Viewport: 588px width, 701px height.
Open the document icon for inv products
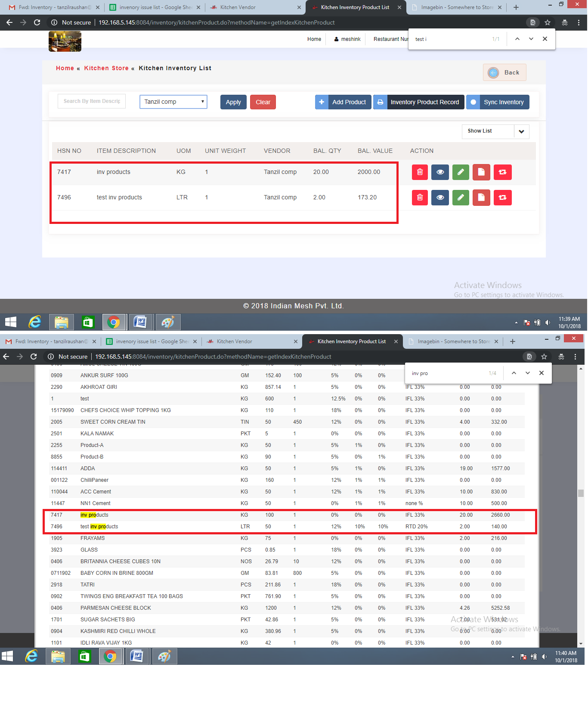click(x=481, y=172)
